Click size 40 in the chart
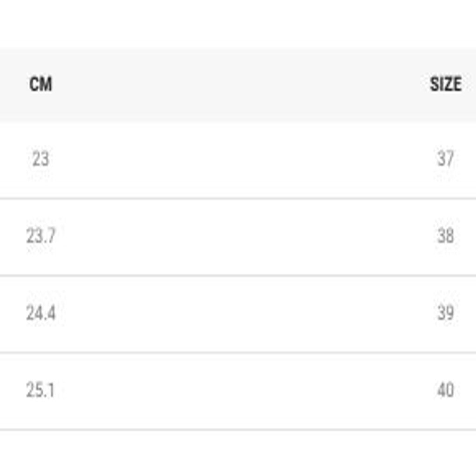Screen dimensions: 476x476 coord(445,390)
